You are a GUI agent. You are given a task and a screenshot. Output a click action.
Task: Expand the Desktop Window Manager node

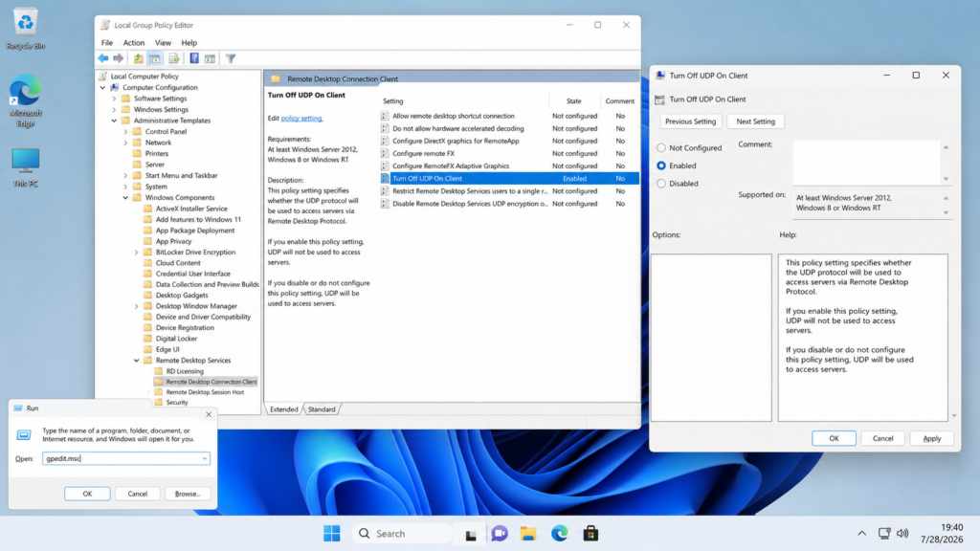coord(136,306)
